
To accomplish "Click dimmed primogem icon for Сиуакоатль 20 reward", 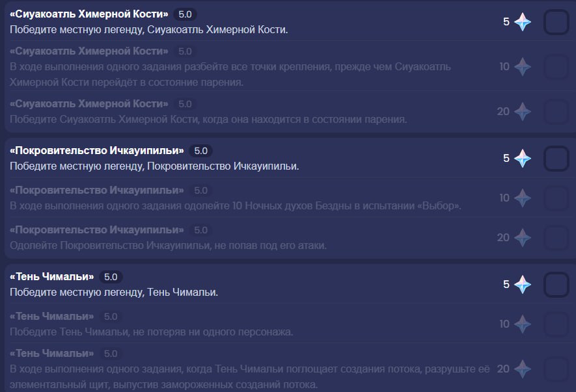I will coord(523,112).
